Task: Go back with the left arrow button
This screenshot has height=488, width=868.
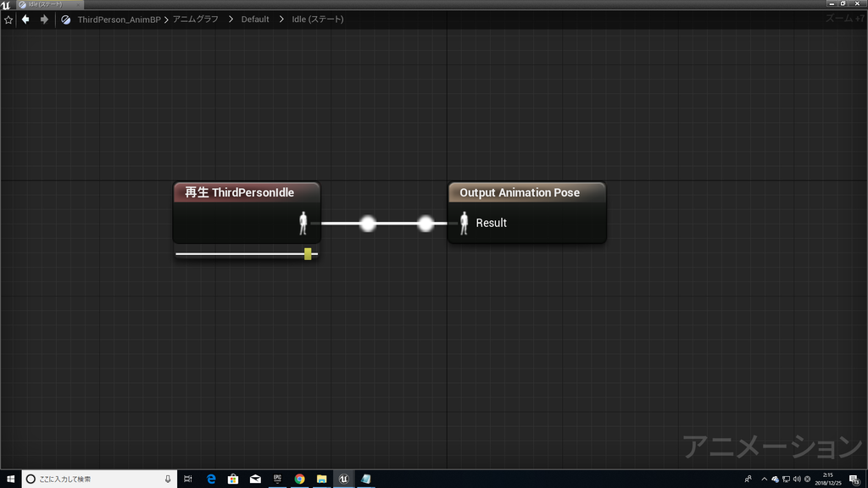Action: pos(25,19)
